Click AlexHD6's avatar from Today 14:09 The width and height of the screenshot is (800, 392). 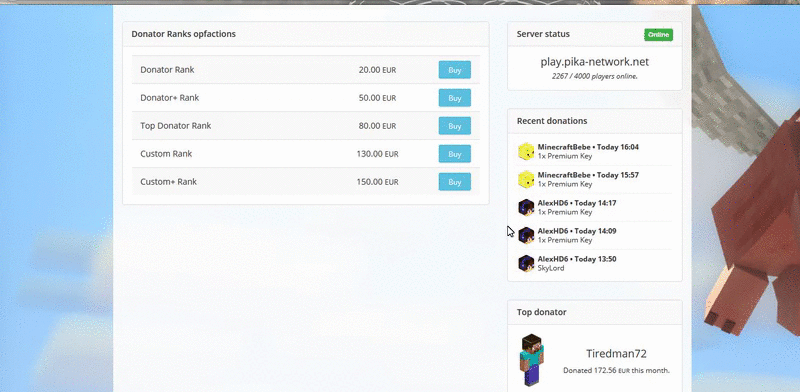tap(526, 235)
